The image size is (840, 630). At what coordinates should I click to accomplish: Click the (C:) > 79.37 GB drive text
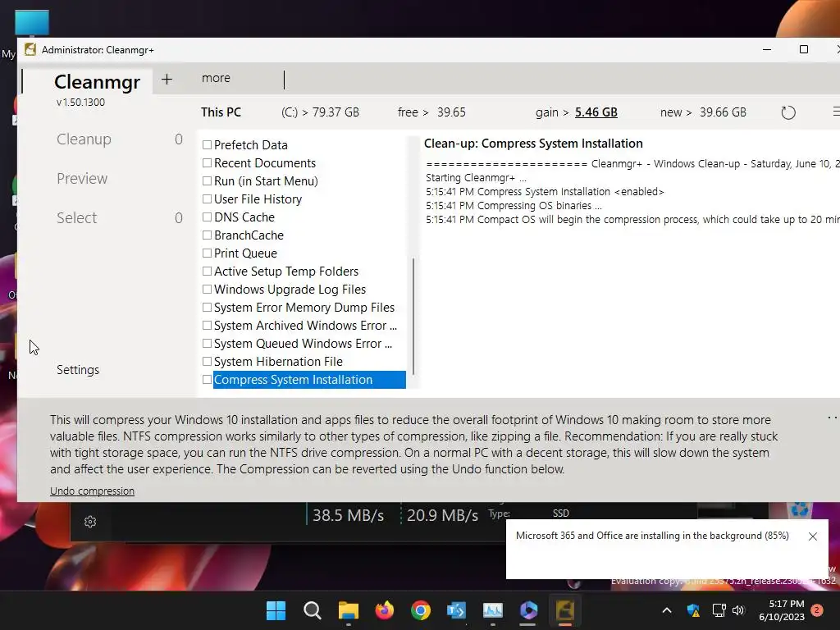click(320, 112)
